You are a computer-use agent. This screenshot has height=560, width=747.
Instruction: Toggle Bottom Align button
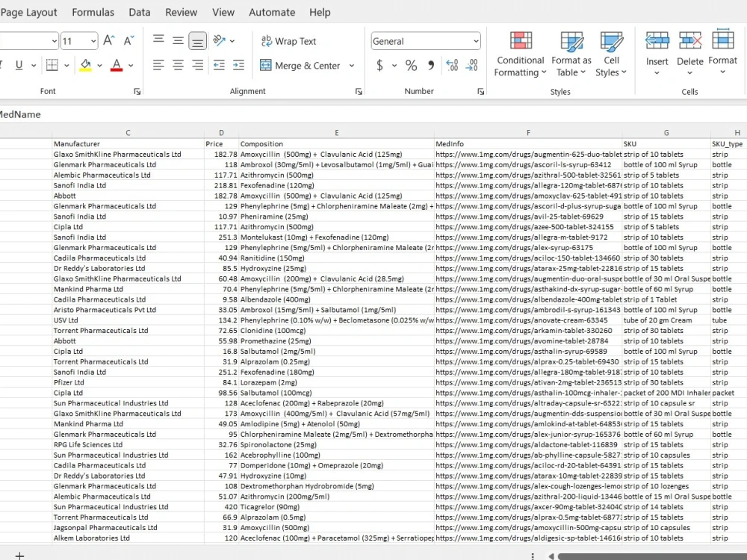pyautogui.click(x=197, y=41)
